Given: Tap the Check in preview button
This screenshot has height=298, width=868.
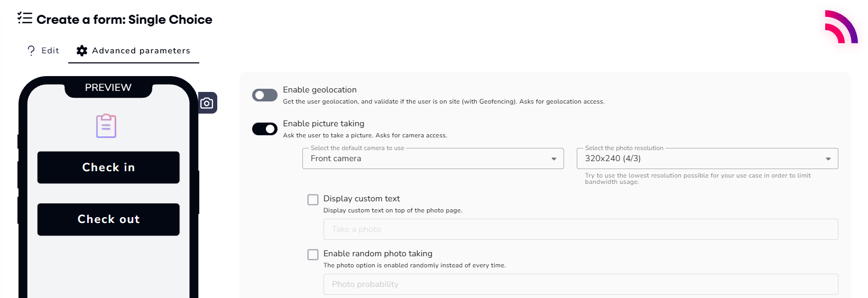Looking at the screenshot, I should point(108,167).
